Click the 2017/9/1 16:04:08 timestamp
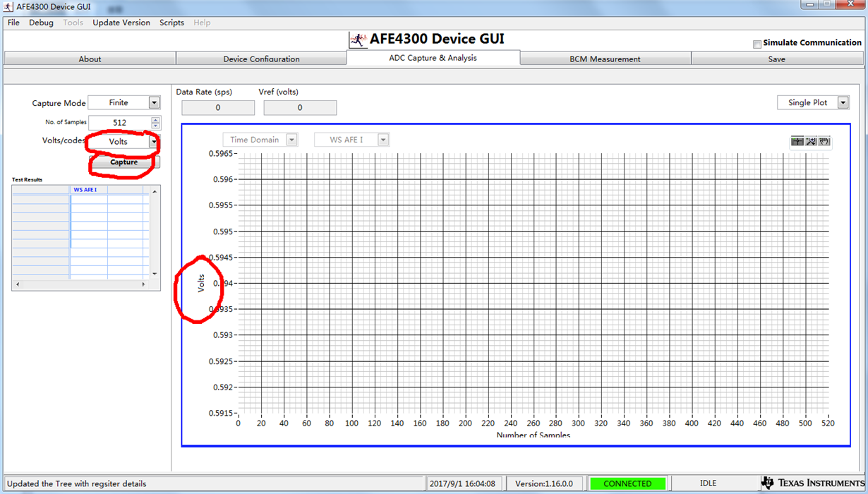 pos(462,483)
